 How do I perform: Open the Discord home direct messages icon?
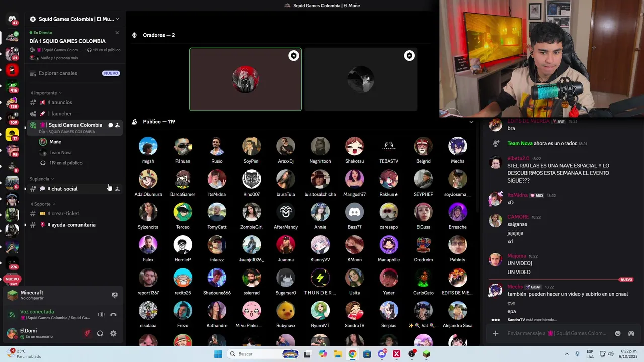12,19
